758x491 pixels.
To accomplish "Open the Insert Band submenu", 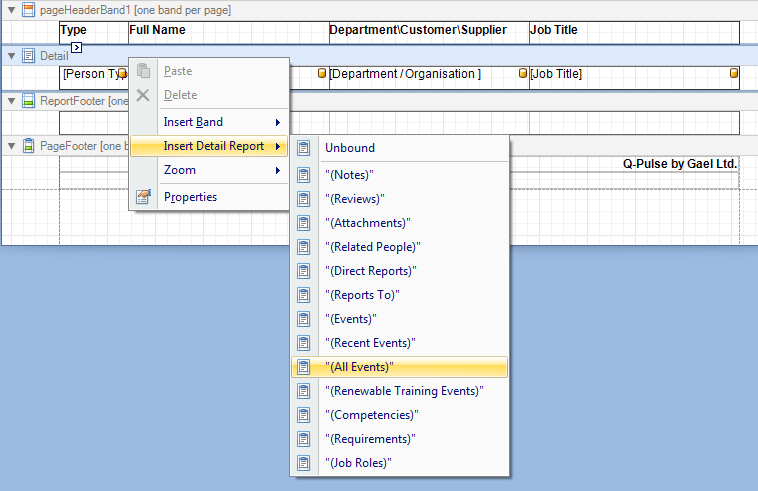I will pos(209,122).
